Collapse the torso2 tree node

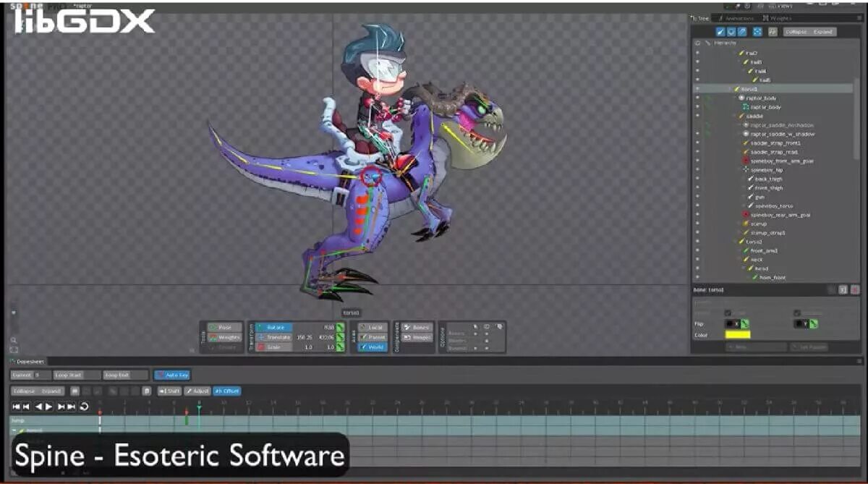pos(735,242)
